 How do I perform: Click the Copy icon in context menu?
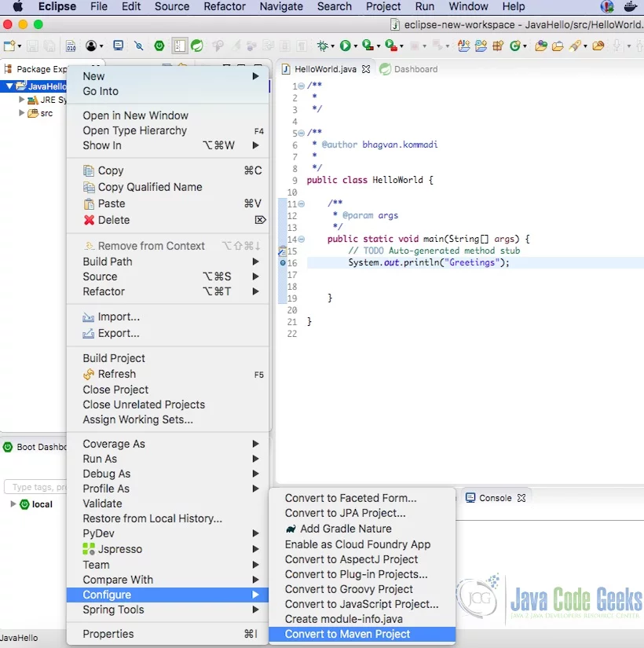point(89,170)
